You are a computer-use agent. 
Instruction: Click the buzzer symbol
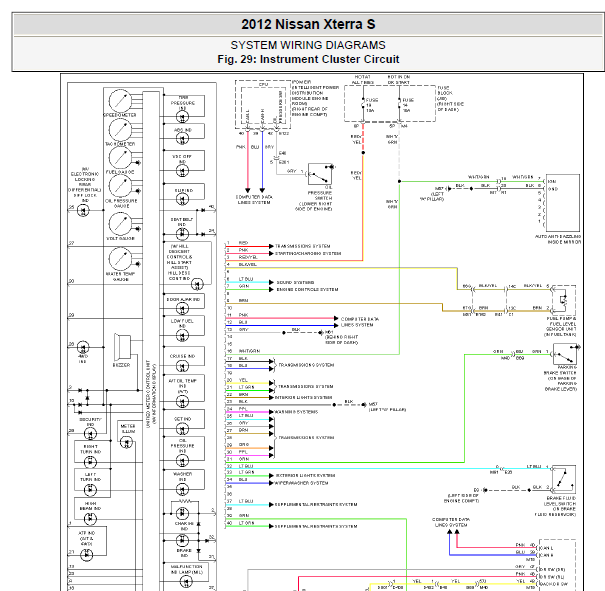click(x=122, y=348)
